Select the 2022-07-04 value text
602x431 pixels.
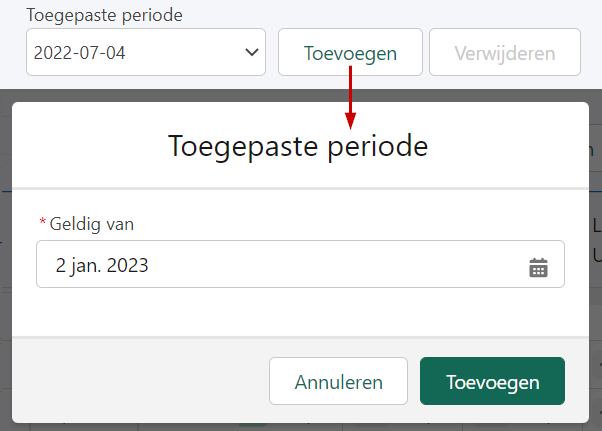click(x=79, y=53)
